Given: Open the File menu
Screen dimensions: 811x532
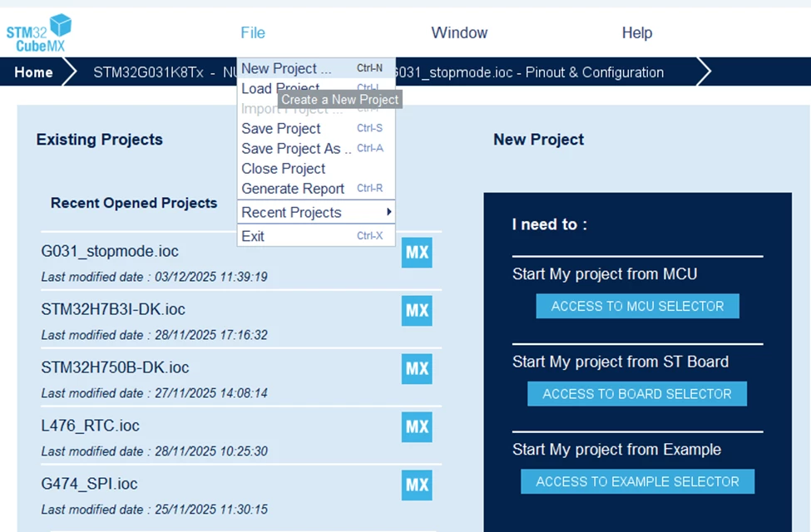Looking at the screenshot, I should point(253,32).
